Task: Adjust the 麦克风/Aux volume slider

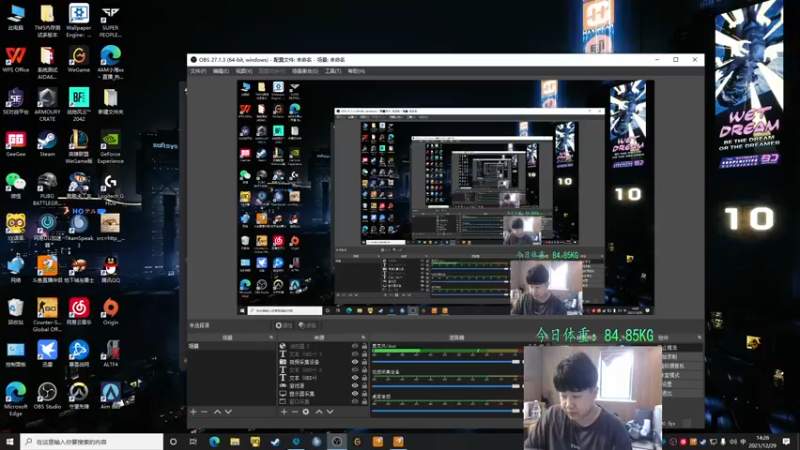Action: 446,362
